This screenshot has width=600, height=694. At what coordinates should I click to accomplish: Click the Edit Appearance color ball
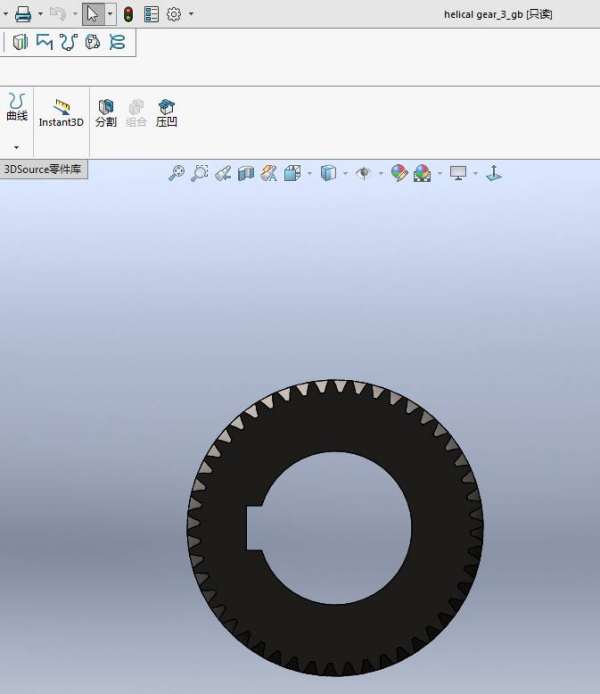click(x=399, y=173)
